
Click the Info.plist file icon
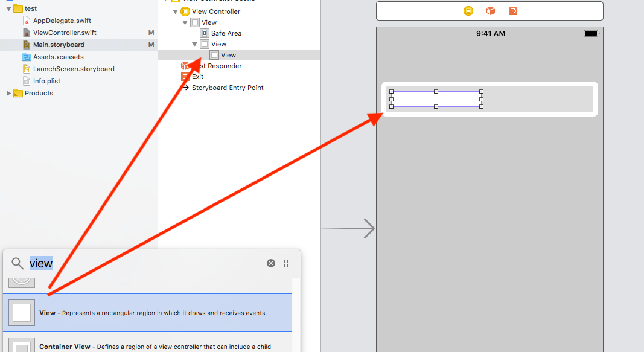27,81
